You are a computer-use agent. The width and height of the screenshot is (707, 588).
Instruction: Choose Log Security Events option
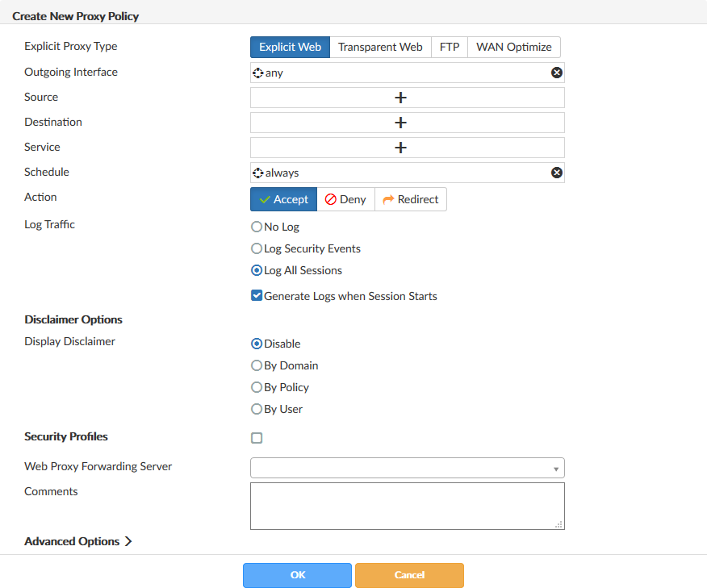pos(257,249)
